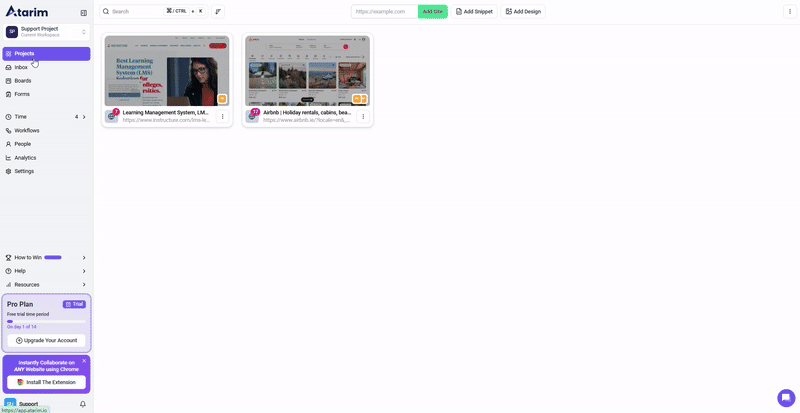
Task: Go to Inbox in the sidebar
Action: coord(21,67)
